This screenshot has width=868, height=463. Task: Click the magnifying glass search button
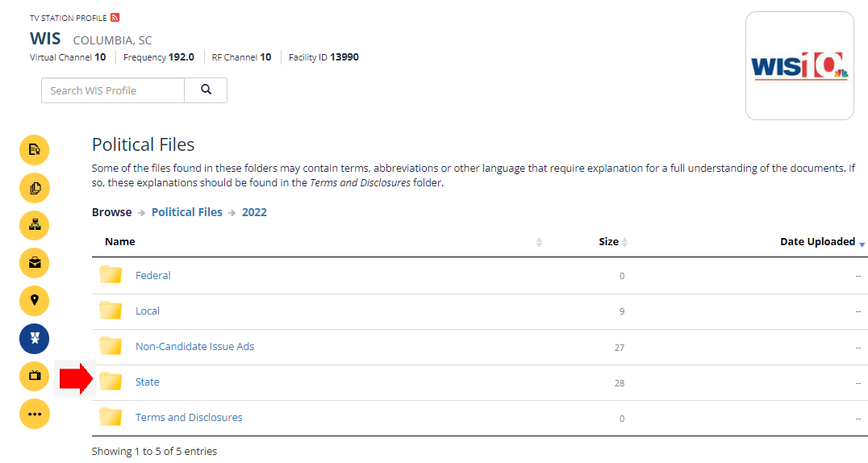tap(206, 90)
